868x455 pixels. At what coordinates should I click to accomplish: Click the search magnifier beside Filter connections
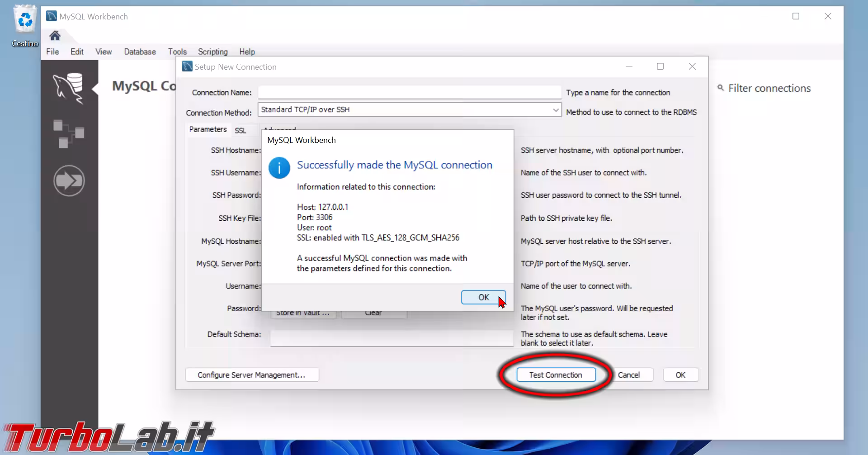pos(721,88)
